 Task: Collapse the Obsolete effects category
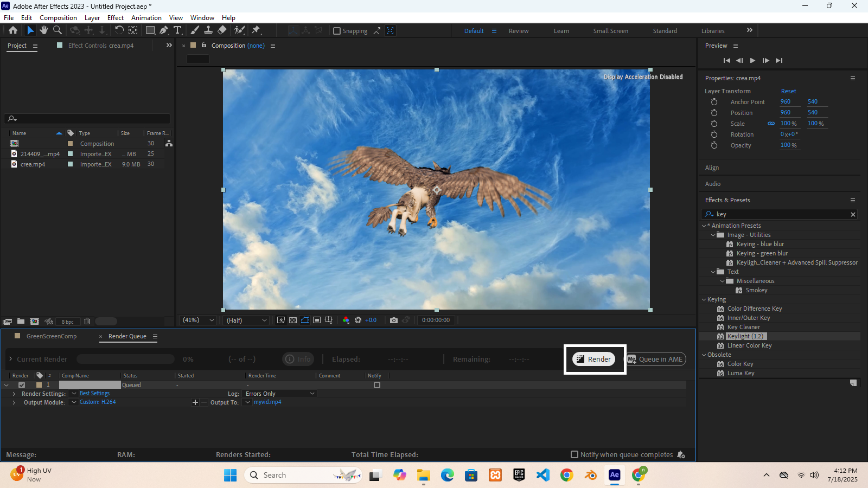(x=704, y=355)
